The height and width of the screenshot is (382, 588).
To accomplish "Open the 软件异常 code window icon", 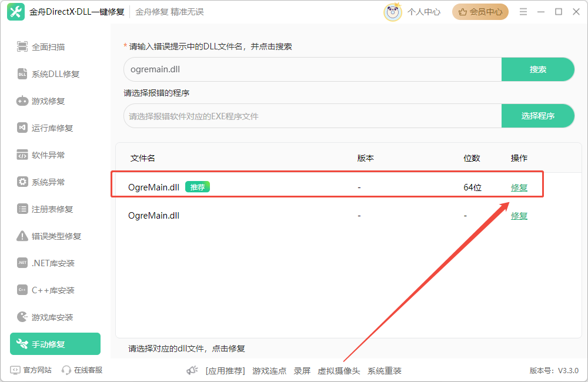I will 22,155.
